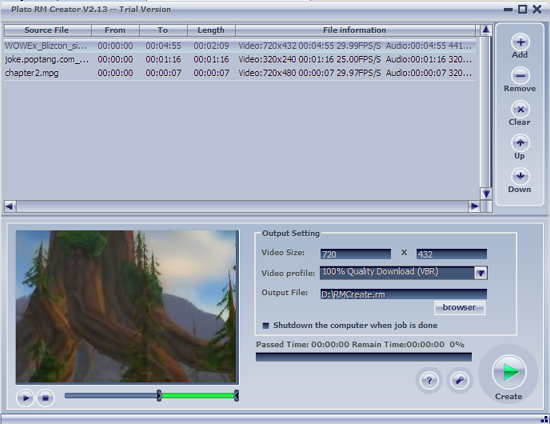
Task: Click the window resize grip in status bar
Action: click(x=544, y=419)
